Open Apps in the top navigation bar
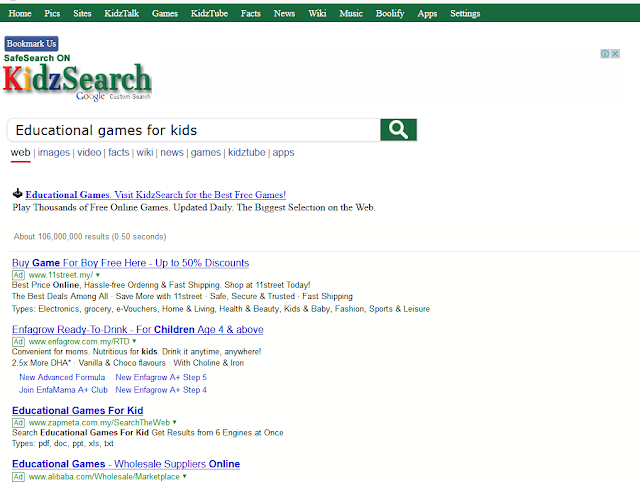Image resolution: width=640 pixels, height=482 pixels. [x=427, y=13]
